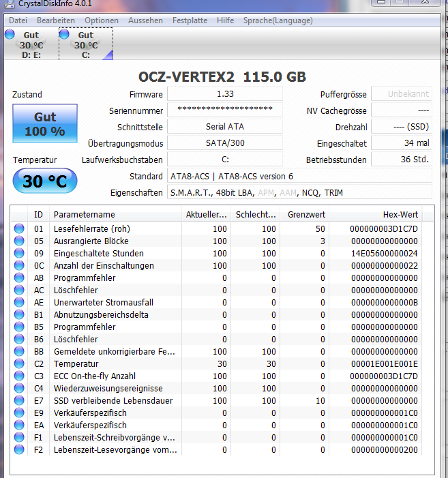Click status icon for Abnutzungsbereichsdelta
Viewport: 448px width, 478px height.
click(x=19, y=314)
